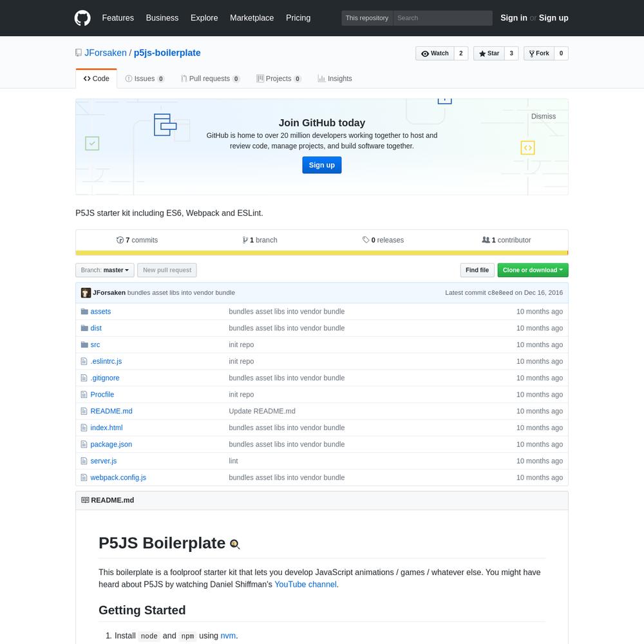This screenshot has height=644, width=644.
Task: Click the blue Sign up button
Action: click(x=322, y=165)
